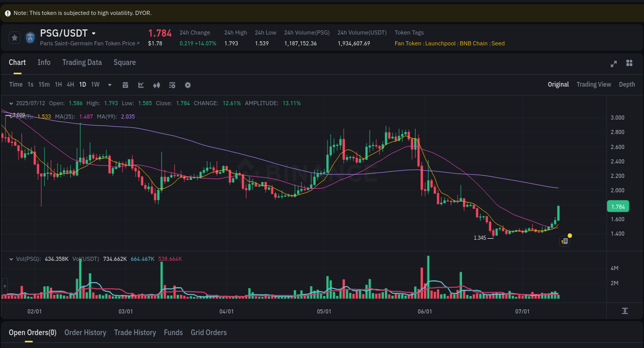
Task: Click the order marker icon near the latest candle
Action: tap(564, 241)
